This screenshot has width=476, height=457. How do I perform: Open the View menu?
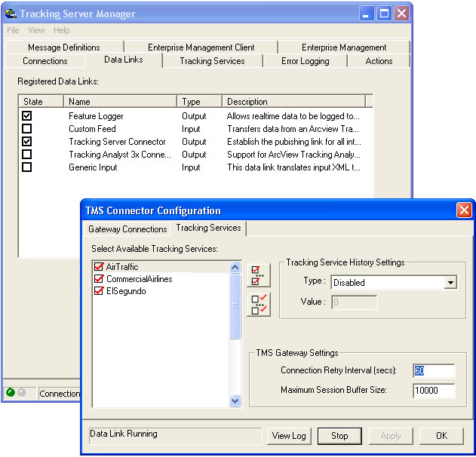pos(36,30)
